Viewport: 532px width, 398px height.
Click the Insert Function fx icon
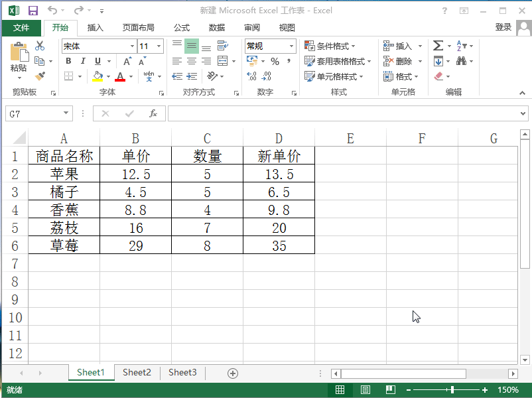tap(153, 113)
